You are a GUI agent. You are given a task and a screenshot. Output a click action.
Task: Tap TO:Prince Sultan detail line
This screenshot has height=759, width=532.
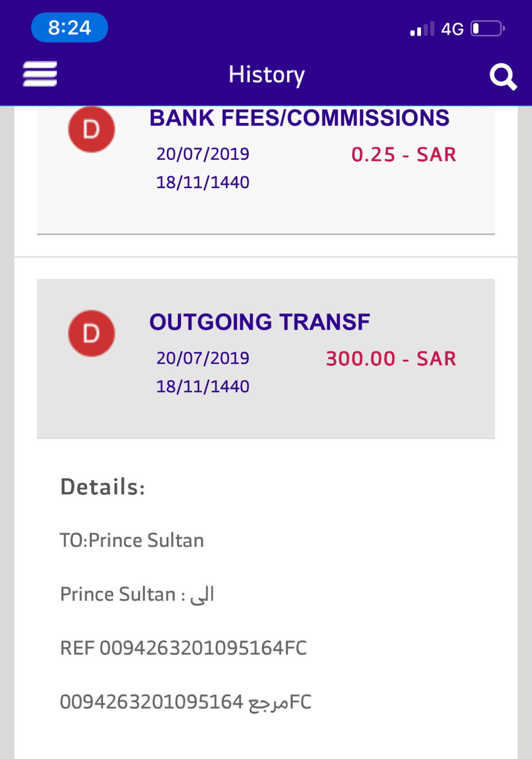[x=132, y=540]
